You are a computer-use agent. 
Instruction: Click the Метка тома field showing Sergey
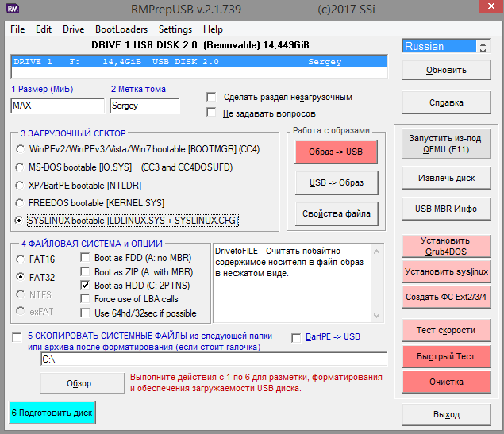tap(144, 106)
